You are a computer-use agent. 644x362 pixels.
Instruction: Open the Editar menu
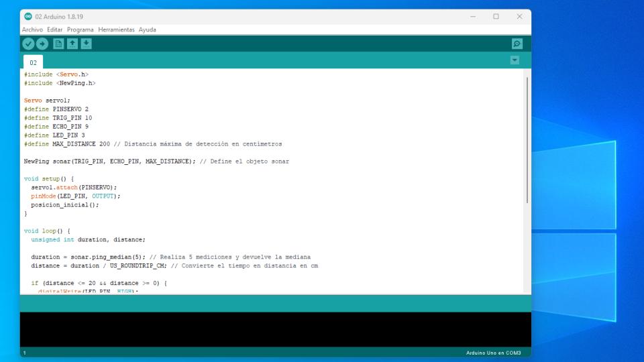coord(54,29)
